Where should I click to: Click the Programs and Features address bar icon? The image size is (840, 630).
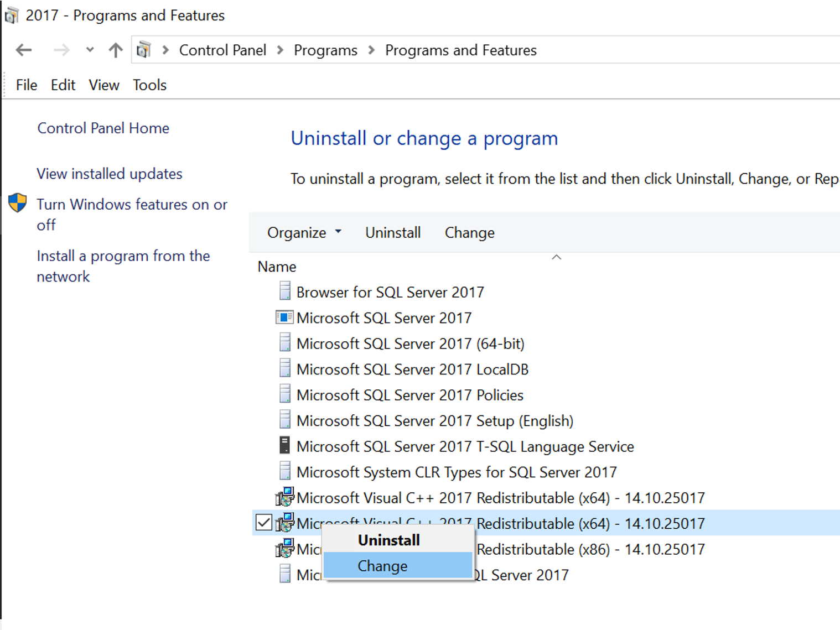click(143, 50)
